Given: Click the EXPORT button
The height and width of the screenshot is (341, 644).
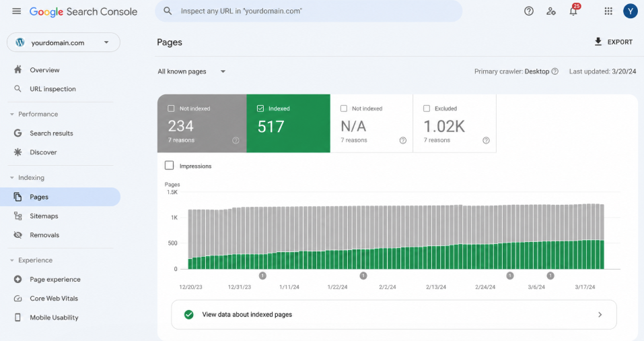Looking at the screenshot, I should pos(614,42).
